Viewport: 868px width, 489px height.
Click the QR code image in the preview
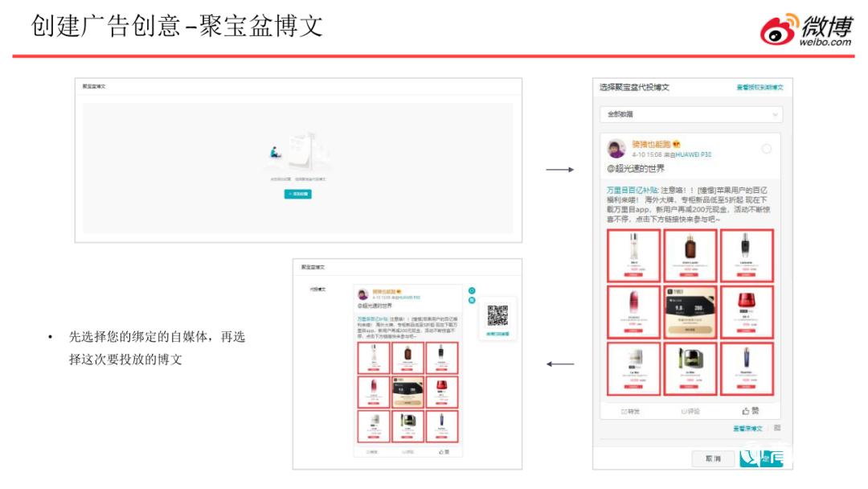[x=497, y=315]
